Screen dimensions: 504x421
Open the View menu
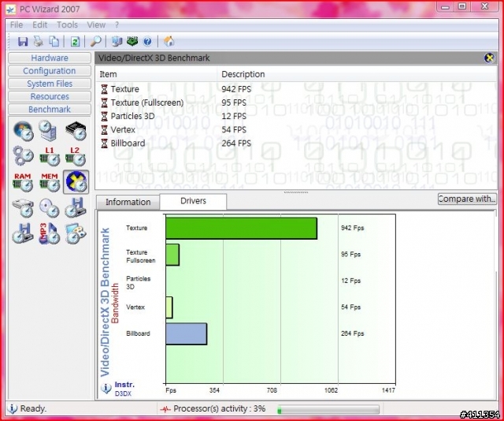tap(96, 24)
